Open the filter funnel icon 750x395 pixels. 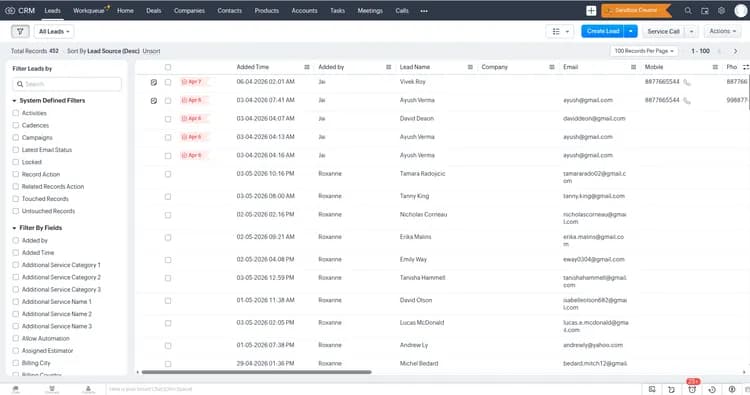pos(20,32)
